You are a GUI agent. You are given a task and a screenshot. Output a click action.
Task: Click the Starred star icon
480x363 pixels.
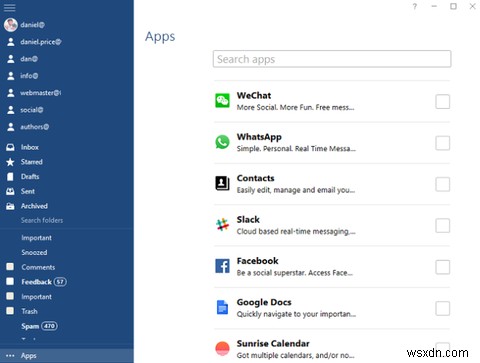[x=10, y=162]
